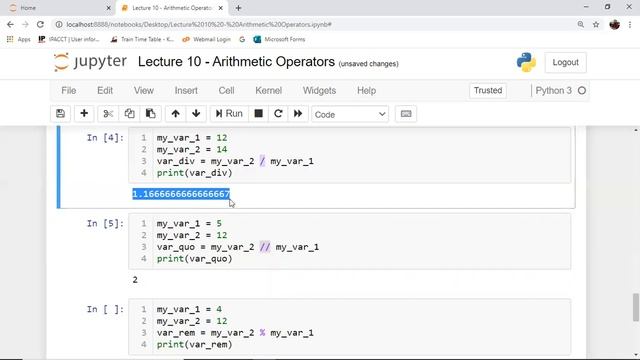Insert cell below with plus icon
Image resolution: width=640 pixels, height=360 pixels.
[84, 114]
